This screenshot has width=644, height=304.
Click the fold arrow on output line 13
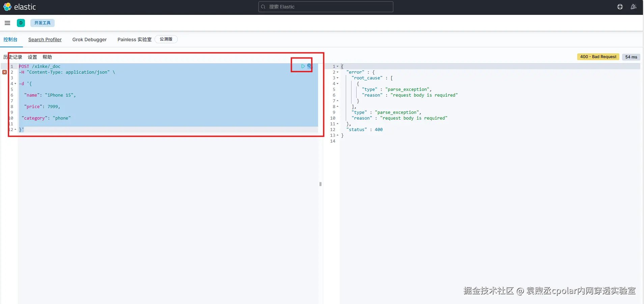[338, 135]
